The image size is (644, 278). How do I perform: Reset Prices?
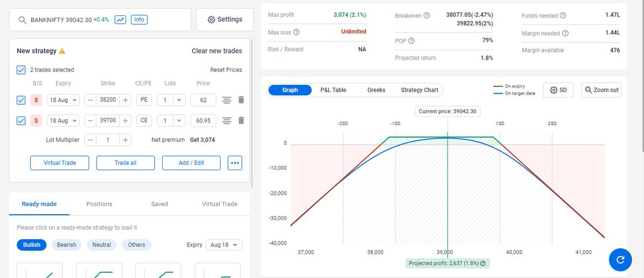tap(226, 70)
